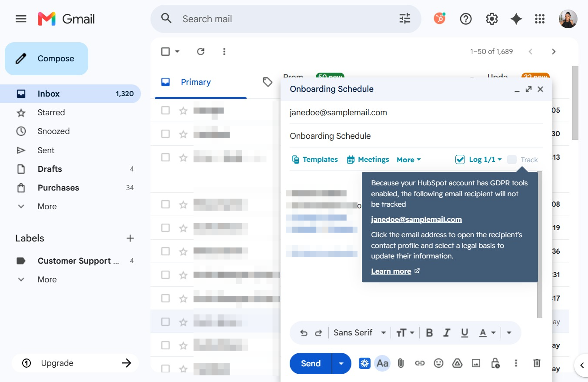Open the Google account avatar
The height and width of the screenshot is (382, 588).
[568, 19]
